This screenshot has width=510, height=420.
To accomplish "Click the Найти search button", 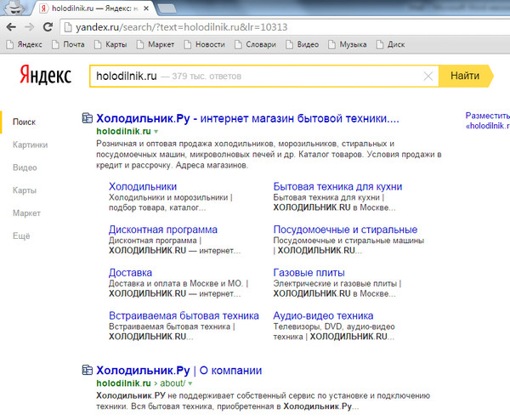I will (x=466, y=76).
